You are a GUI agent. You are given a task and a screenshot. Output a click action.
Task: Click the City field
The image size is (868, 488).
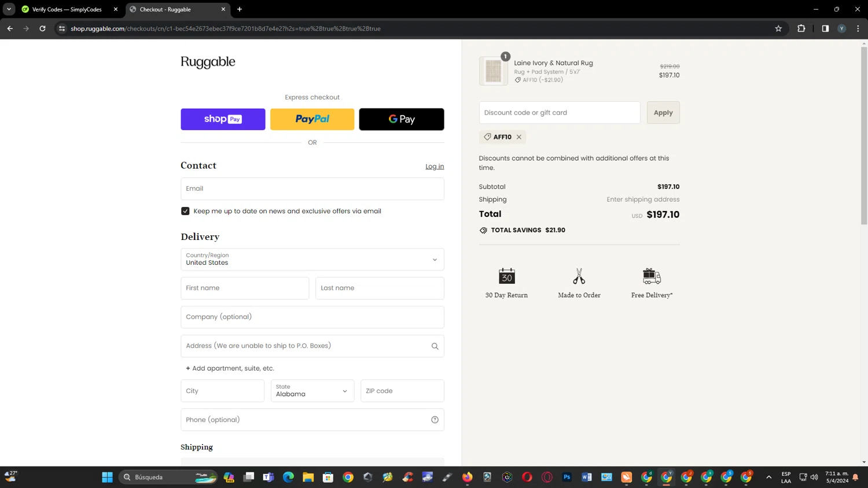tap(222, 391)
